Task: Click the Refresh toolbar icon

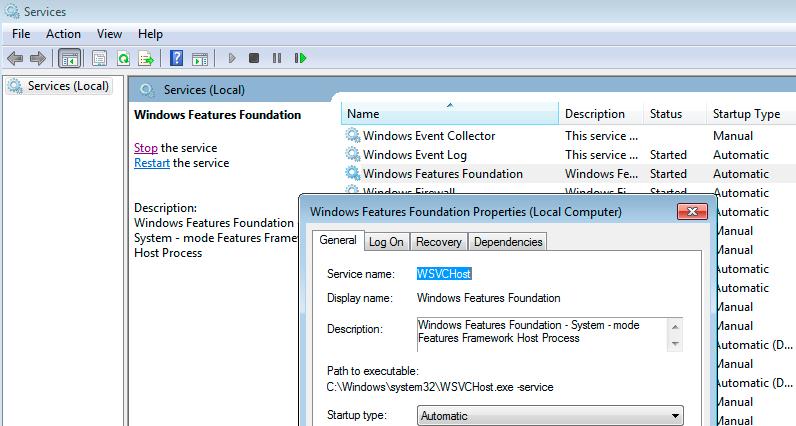Action: click(x=123, y=58)
